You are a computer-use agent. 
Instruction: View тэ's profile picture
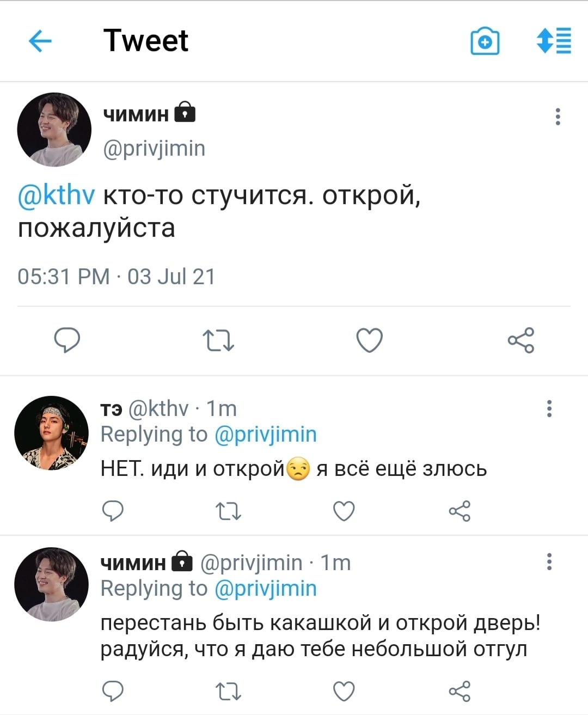coord(51,433)
